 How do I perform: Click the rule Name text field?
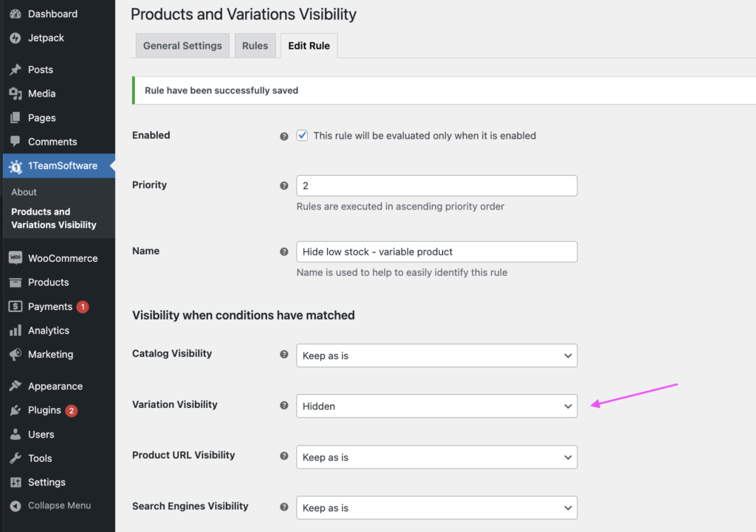point(436,252)
